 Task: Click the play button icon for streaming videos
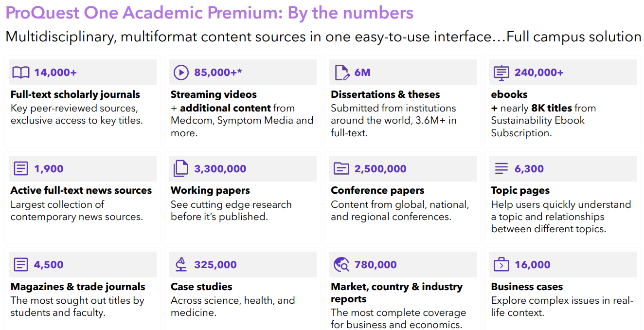coord(181,73)
